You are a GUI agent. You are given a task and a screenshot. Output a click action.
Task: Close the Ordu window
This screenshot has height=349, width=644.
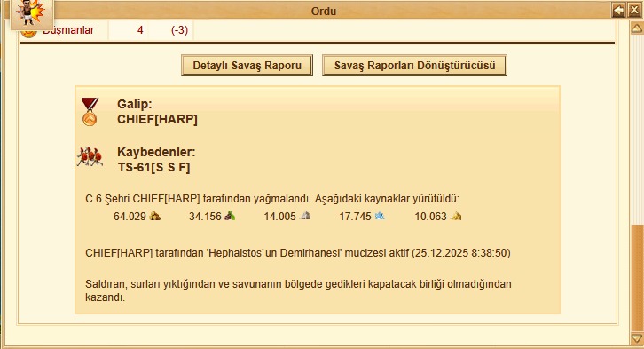click(x=634, y=10)
